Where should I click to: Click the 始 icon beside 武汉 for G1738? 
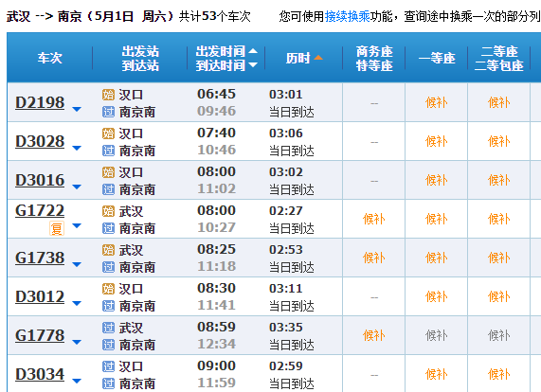[108, 250]
